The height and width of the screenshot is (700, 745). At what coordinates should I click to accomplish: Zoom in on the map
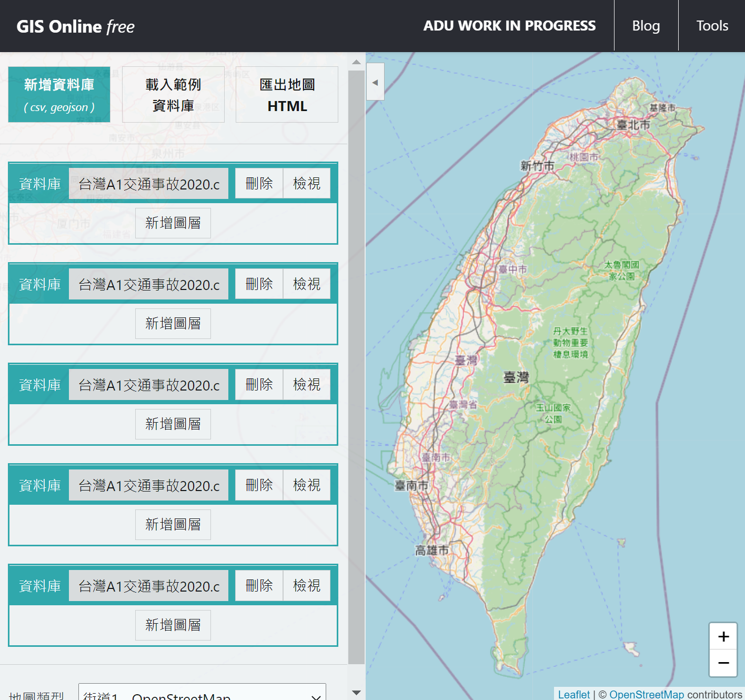(x=723, y=636)
